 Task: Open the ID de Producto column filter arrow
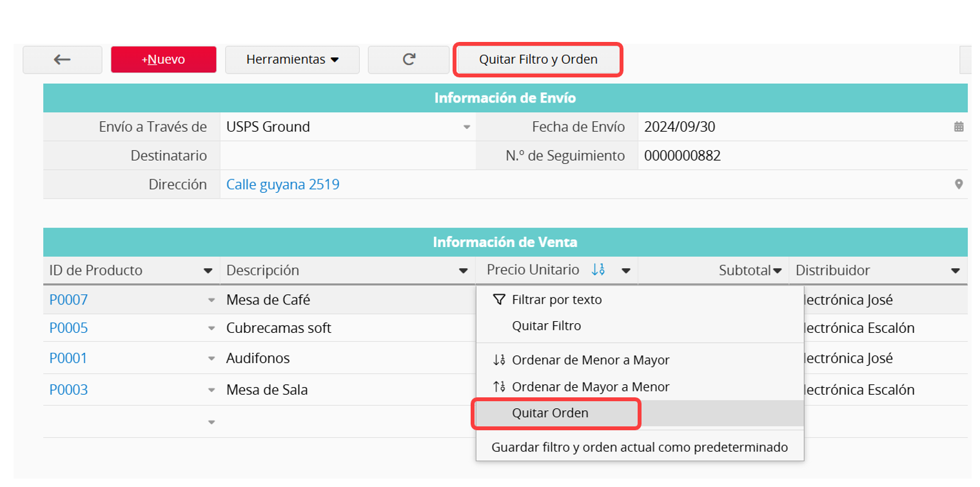tap(208, 271)
